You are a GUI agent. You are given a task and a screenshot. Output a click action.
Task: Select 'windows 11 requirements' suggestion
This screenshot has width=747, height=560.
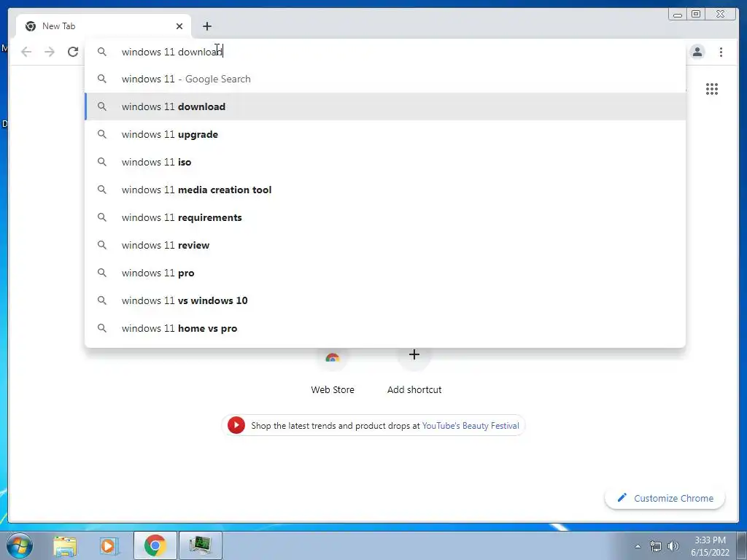point(385,217)
